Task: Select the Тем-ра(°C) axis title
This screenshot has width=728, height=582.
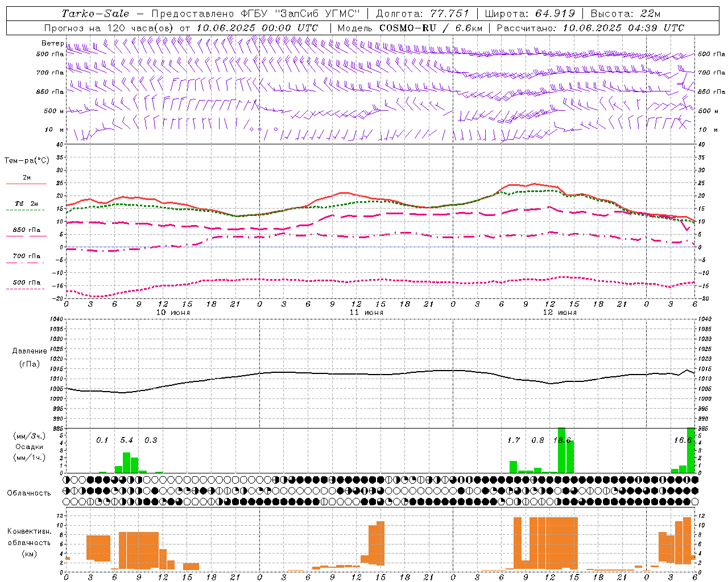Action: [x=27, y=161]
